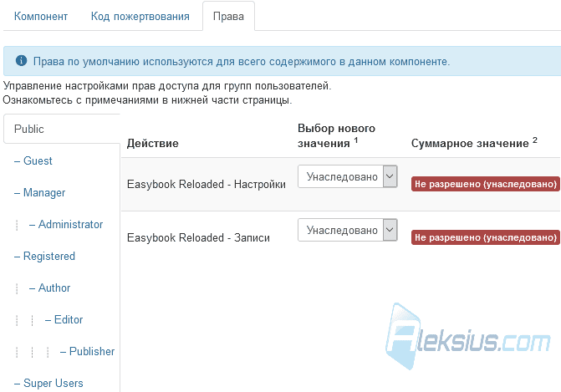Open the Guest group permissions
The height and width of the screenshot is (392, 561).
33,161
